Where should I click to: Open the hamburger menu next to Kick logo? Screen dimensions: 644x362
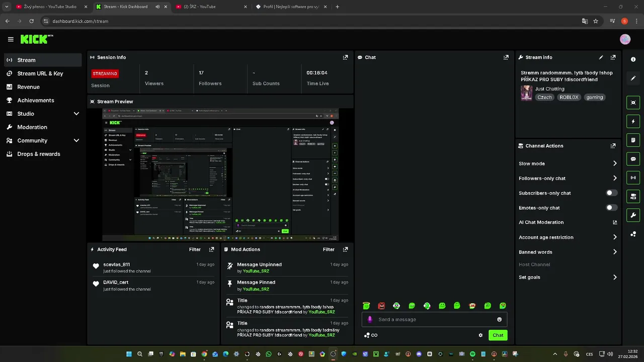tap(11, 39)
